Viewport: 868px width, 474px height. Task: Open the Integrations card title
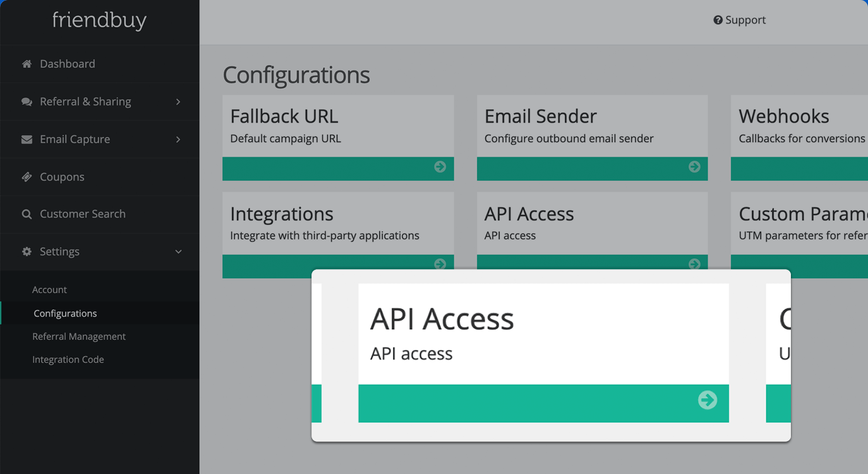pyautogui.click(x=282, y=214)
